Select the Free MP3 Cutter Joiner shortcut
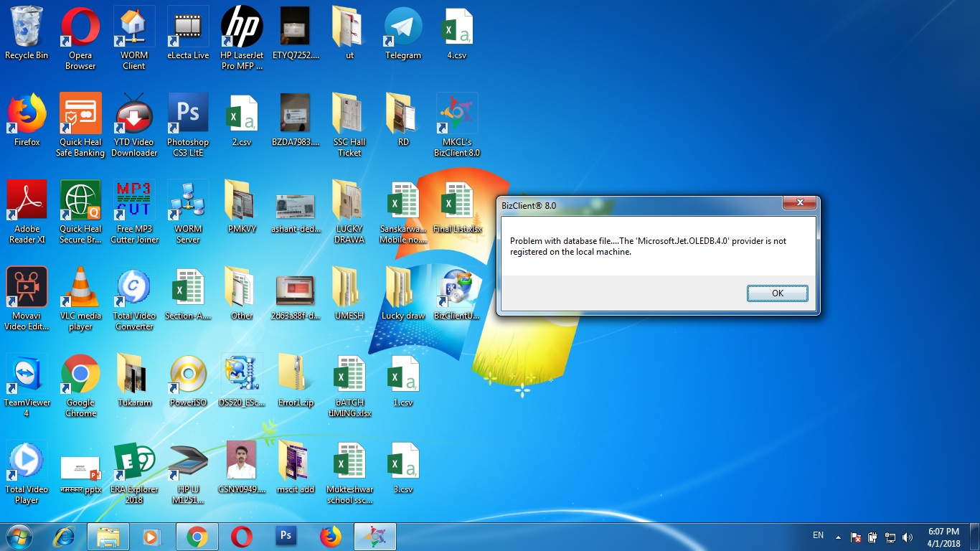 (134, 212)
